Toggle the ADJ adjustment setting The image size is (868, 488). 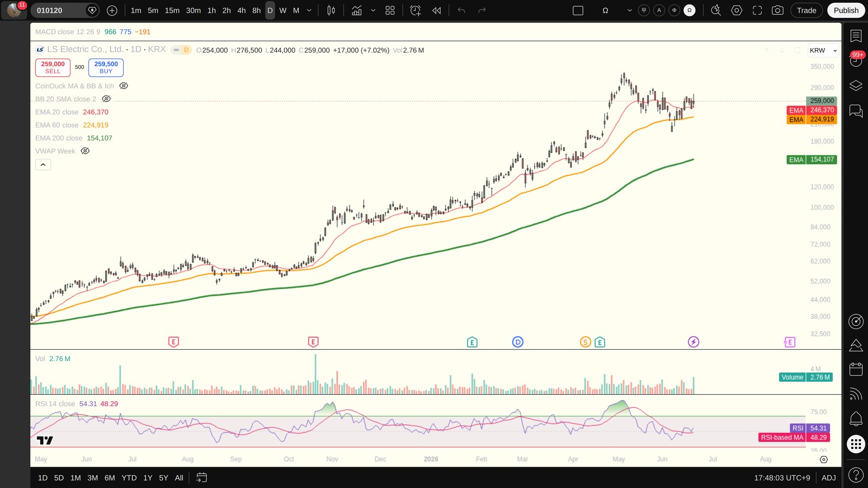[828, 478]
